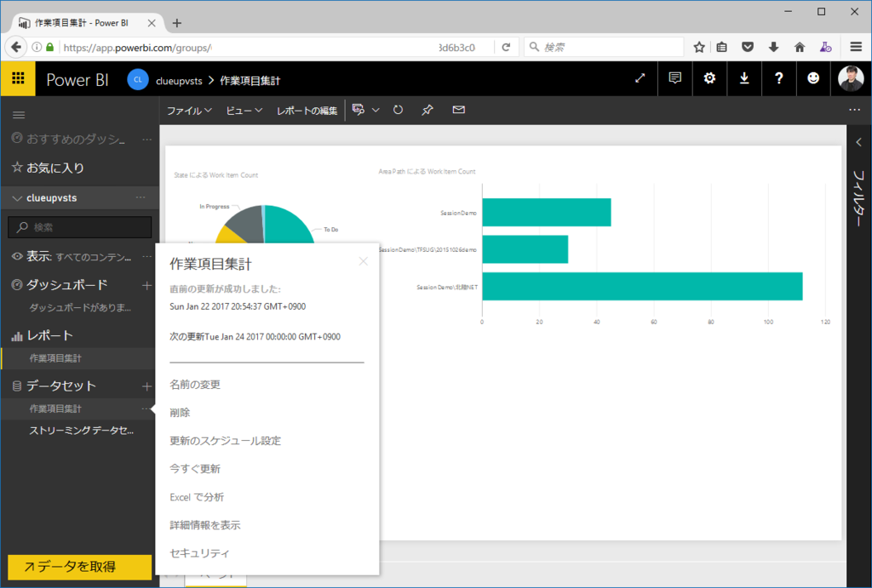872x588 pixels.
Task: Refresh the report visuals with the circular arrow icon
Action: (398, 110)
